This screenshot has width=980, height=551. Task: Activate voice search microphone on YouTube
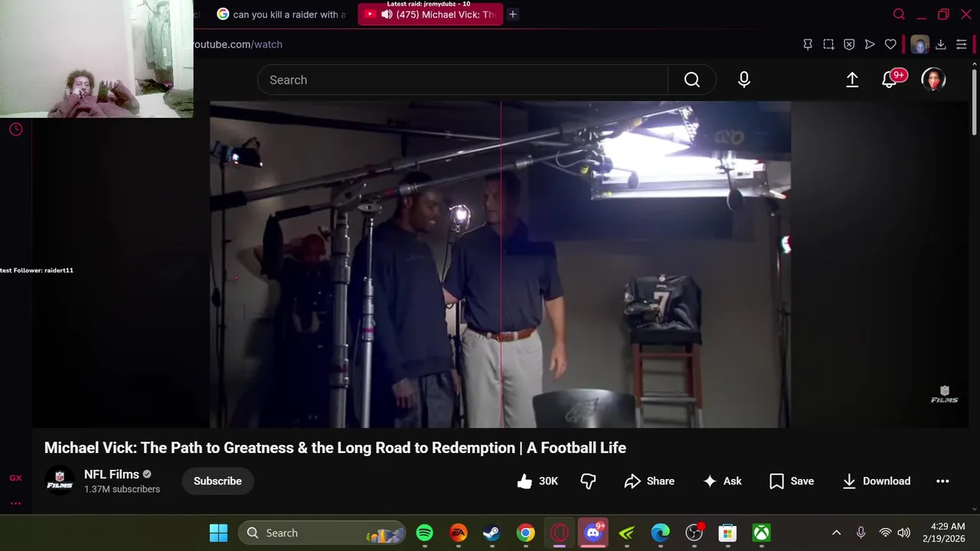(744, 80)
